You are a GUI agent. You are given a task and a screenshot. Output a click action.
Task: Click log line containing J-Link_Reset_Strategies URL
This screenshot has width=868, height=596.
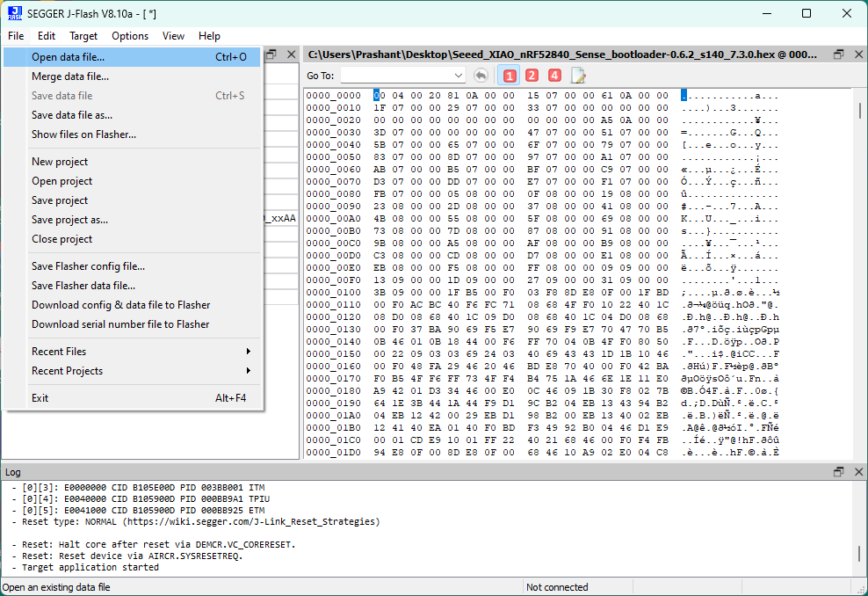tap(197, 522)
